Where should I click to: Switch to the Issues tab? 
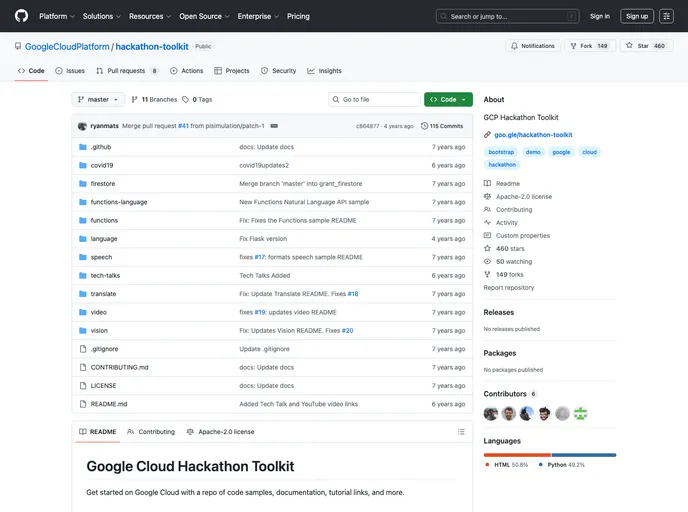click(x=70, y=71)
